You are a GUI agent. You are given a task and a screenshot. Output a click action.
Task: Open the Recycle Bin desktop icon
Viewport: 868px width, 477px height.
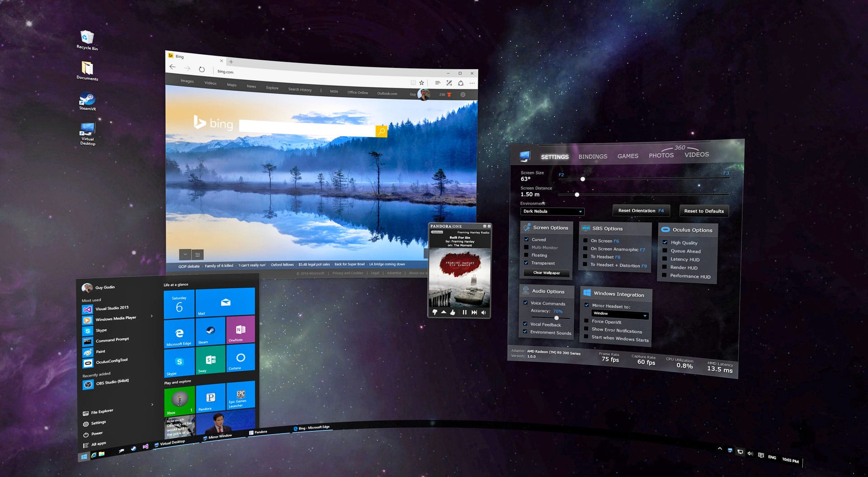pyautogui.click(x=87, y=40)
